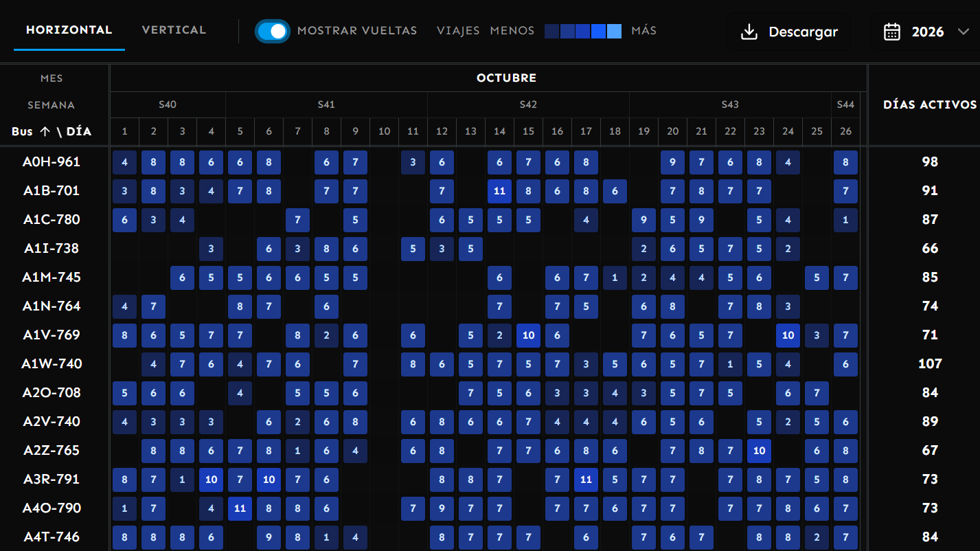Switch to the Vertical tab
This screenshot has width=980, height=551.
(x=174, y=30)
